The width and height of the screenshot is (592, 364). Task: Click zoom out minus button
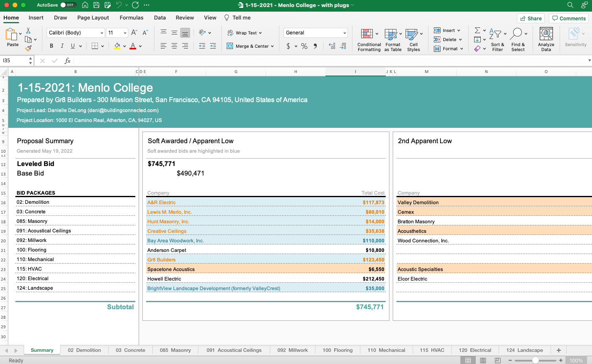pyautogui.click(x=510, y=360)
